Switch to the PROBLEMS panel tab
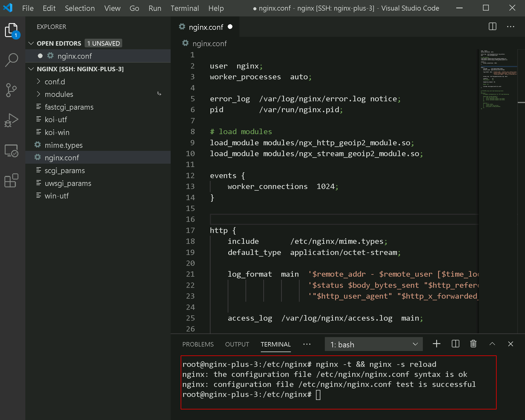This screenshot has width=525, height=420. click(x=198, y=344)
